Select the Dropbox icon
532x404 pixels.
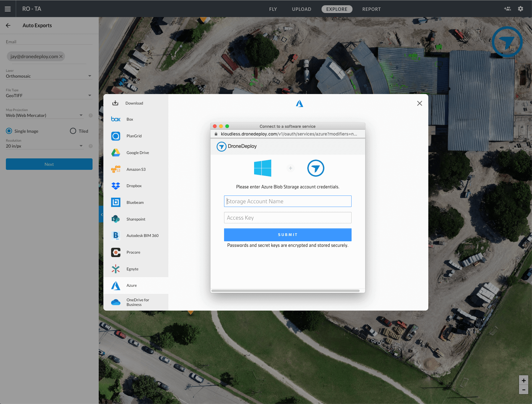pos(116,186)
